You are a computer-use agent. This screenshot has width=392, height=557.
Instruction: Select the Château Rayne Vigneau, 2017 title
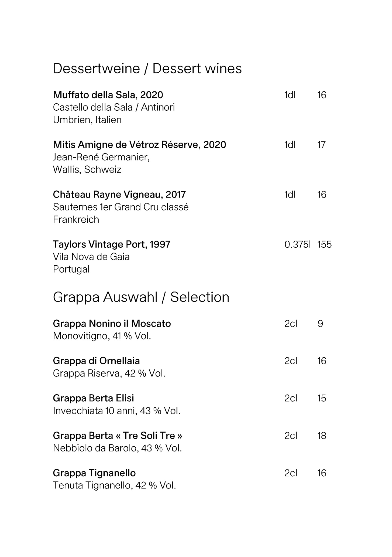pyautogui.click(x=119, y=195)
